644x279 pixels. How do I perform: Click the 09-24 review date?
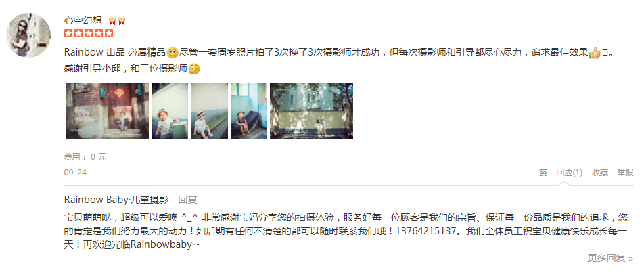75,173
